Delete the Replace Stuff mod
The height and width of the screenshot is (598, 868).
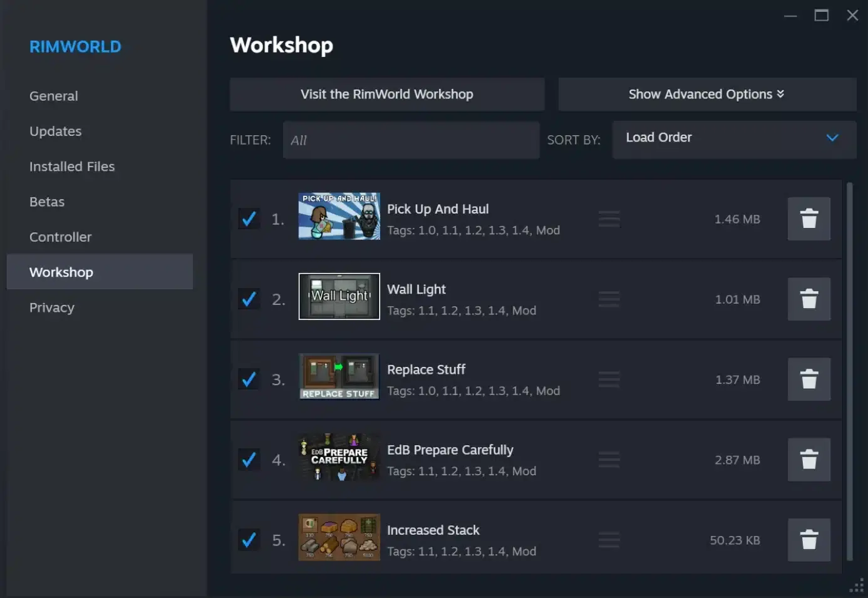[x=809, y=379]
